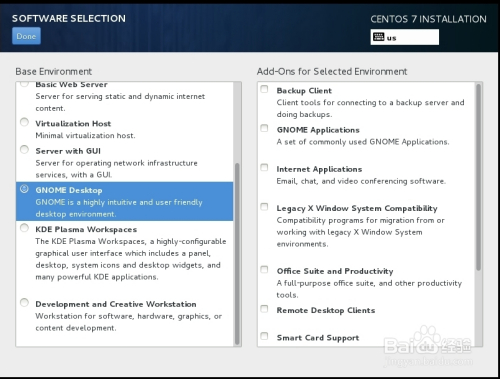The height and width of the screenshot is (379, 500).
Task: Select the GNOME Desktop radio button
Action: [x=24, y=189]
